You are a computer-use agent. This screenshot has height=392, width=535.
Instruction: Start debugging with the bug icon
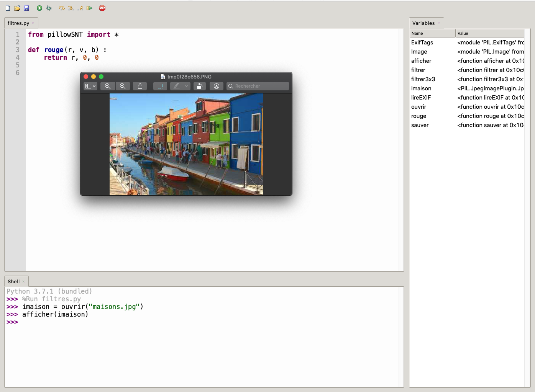49,8
